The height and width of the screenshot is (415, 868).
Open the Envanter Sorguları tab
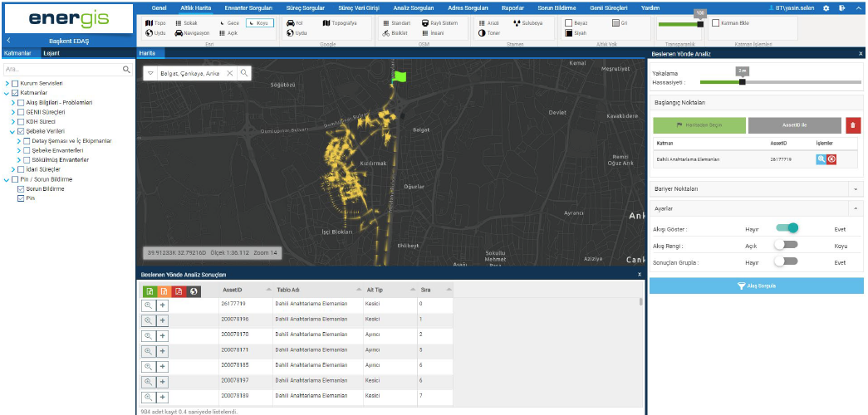pos(248,8)
